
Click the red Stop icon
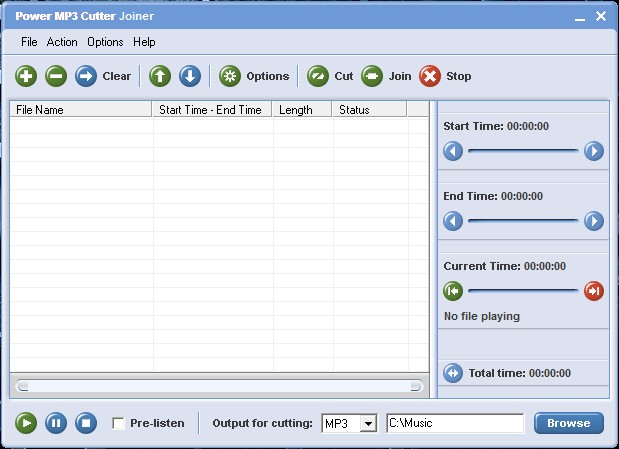430,76
